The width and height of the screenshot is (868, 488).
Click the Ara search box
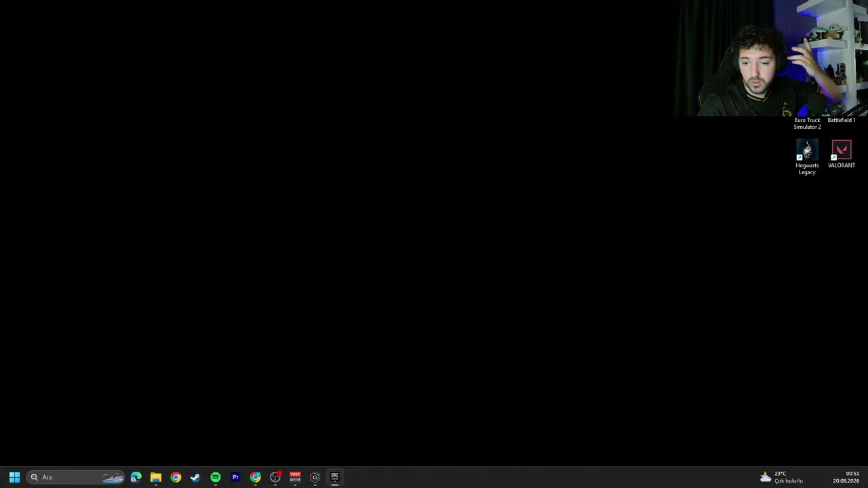pos(76,477)
